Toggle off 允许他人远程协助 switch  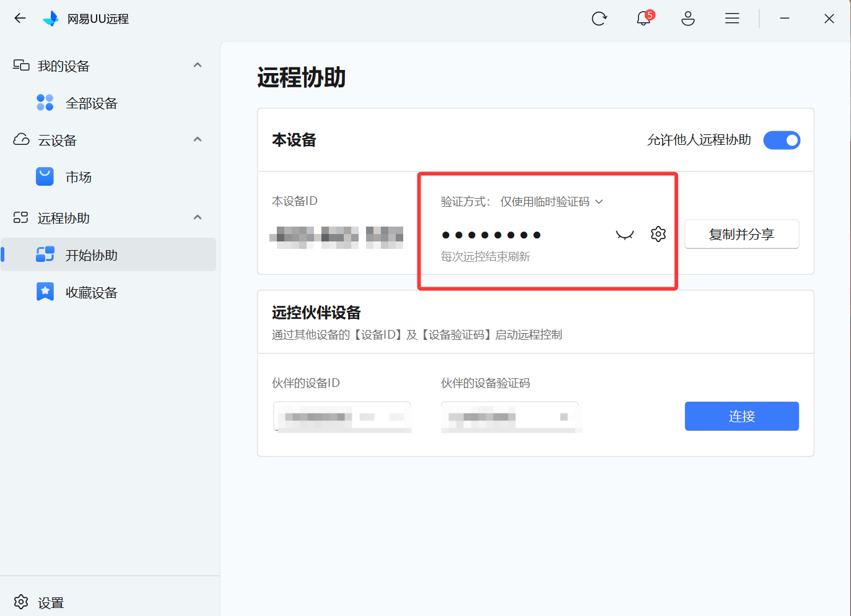tap(781, 141)
